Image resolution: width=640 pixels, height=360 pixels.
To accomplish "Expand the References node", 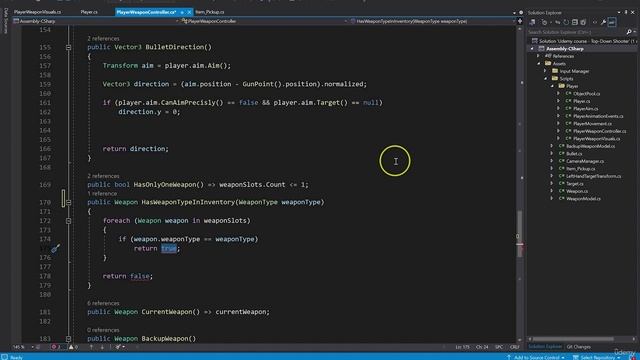I will tap(538, 56).
